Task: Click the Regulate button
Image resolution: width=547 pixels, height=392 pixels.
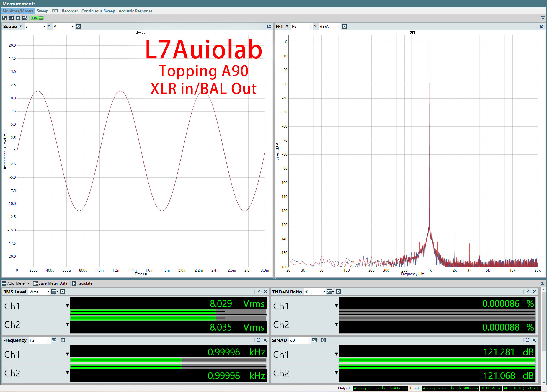Action: [82, 283]
